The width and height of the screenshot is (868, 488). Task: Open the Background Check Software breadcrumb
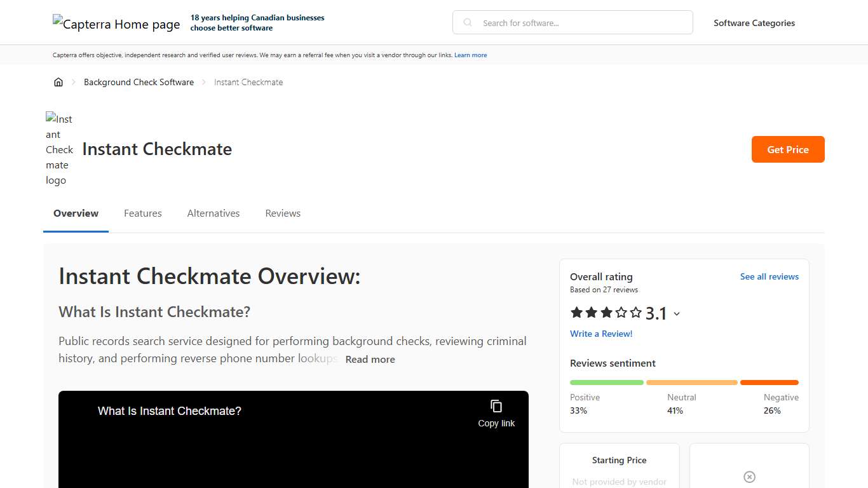[x=139, y=82]
